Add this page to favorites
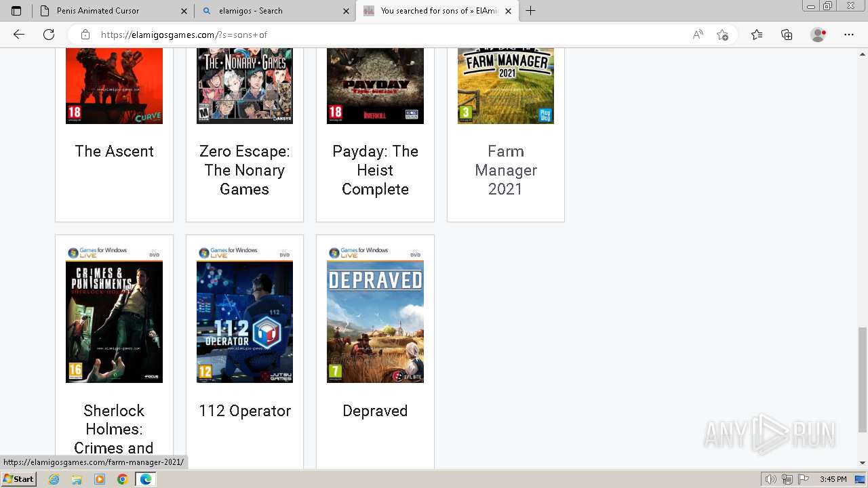This screenshot has height=488, width=868. 722,35
